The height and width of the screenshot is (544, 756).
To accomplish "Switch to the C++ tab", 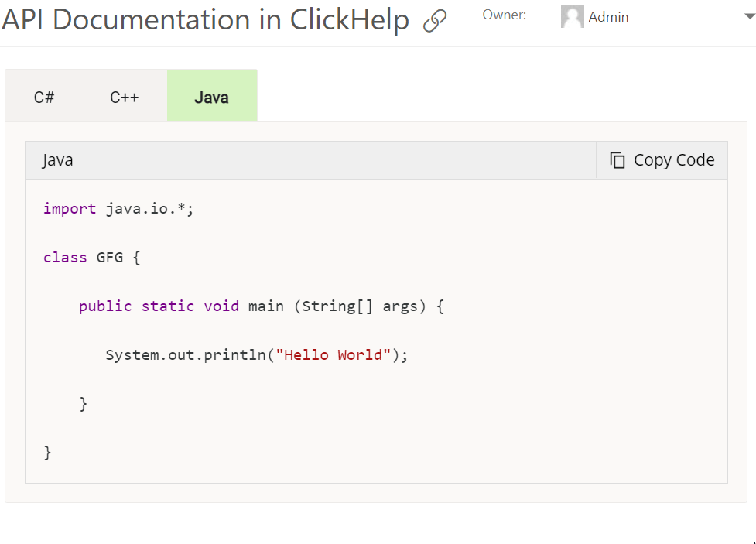I will [124, 96].
